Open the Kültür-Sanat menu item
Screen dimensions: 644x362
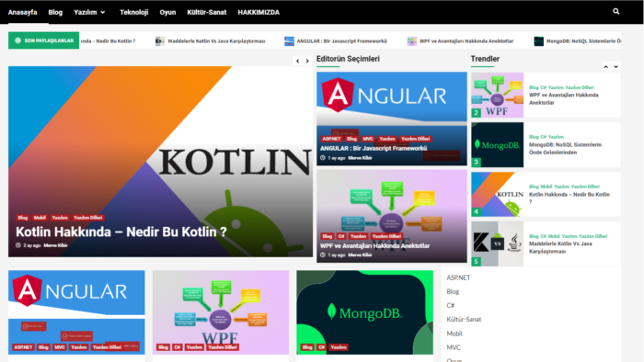point(207,12)
